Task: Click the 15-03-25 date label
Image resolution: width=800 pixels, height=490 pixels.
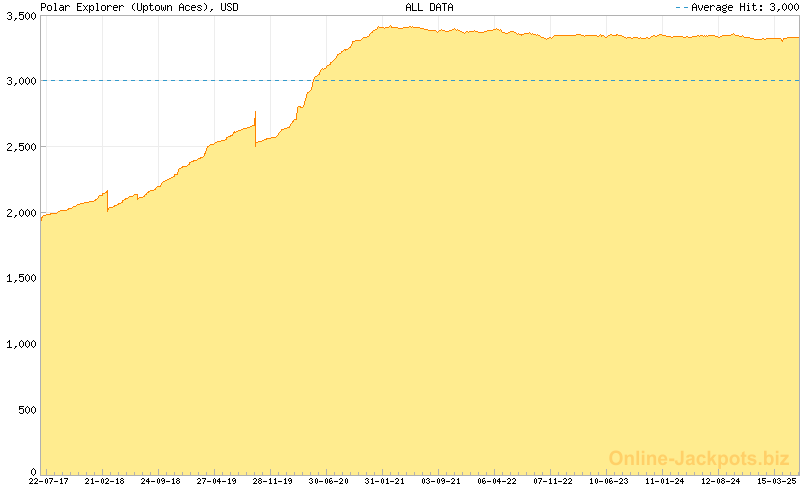Action: pos(776,481)
